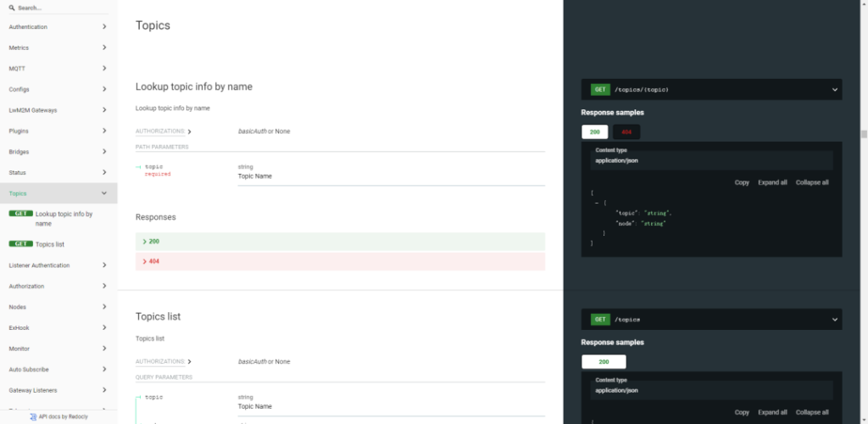Select the 200 response sample tab for /topics/{topic}

coord(594,131)
